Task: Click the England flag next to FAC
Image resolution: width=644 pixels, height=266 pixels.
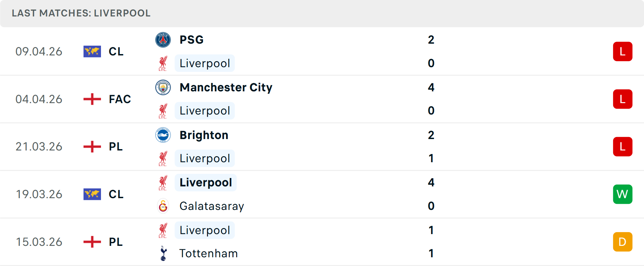Action: point(92,99)
